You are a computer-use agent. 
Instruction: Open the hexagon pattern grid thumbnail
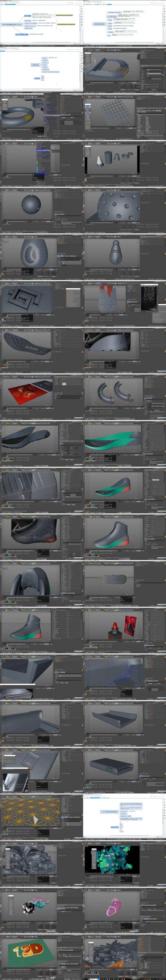(x=125, y=116)
